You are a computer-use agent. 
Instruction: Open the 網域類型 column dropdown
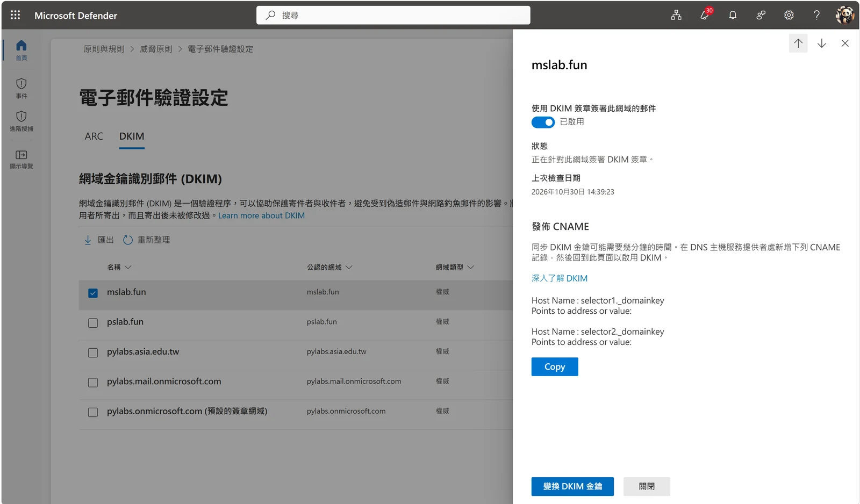(470, 267)
